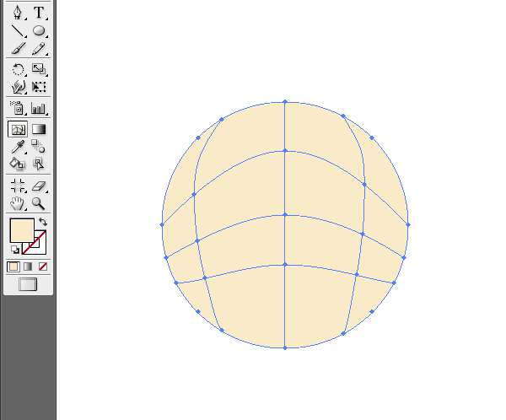Pick the Line Segment tool
This screenshot has width=506, height=420.
[18, 31]
